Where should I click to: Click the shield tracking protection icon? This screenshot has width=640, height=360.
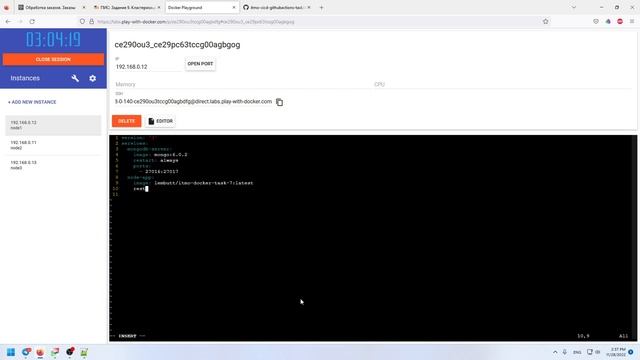pyautogui.click(x=82, y=21)
